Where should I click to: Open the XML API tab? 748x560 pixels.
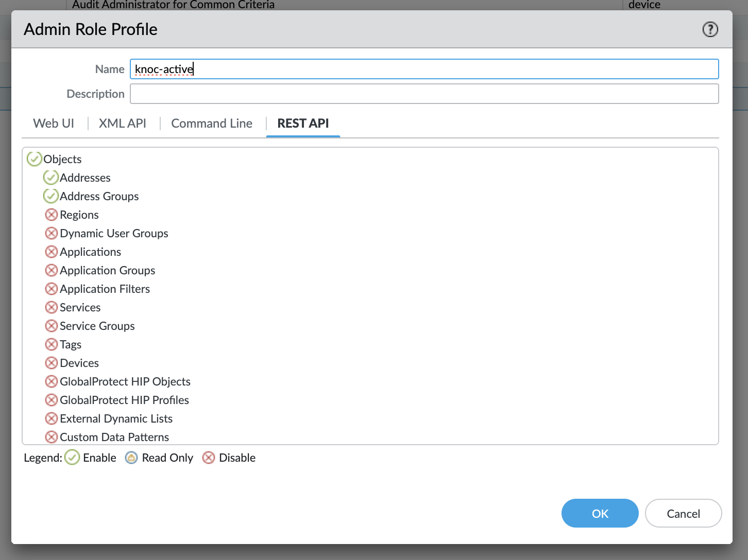pos(123,124)
